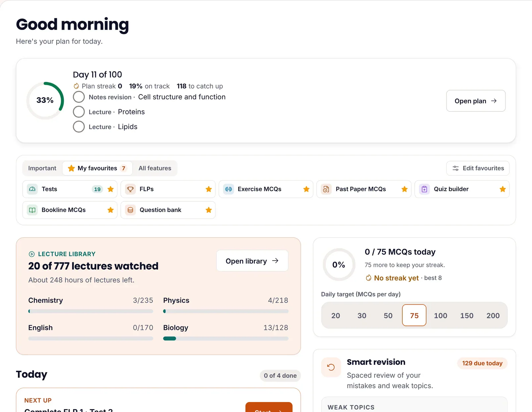Check off the Lecture Lipids task
Image resolution: width=532 pixels, height=412 pixels.
[79, 127]
